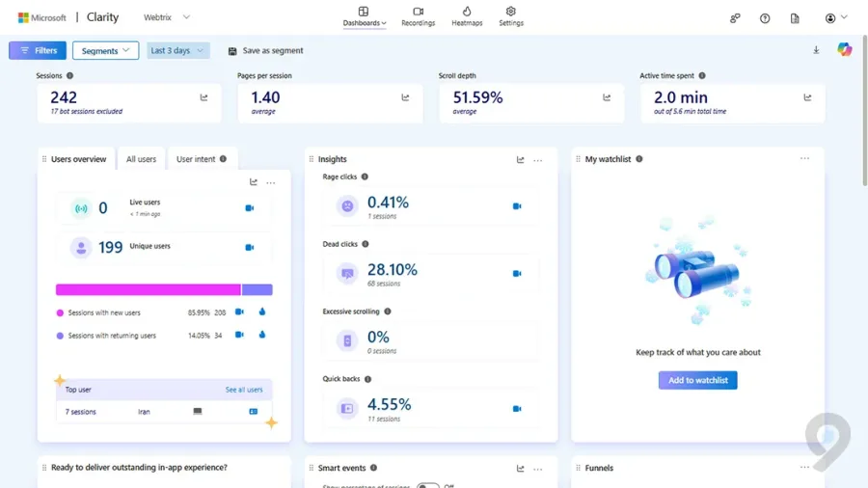Viewport: 868px width, 488px height.
Task: Click the Add to watchlist button
Action: click(697, 380)
